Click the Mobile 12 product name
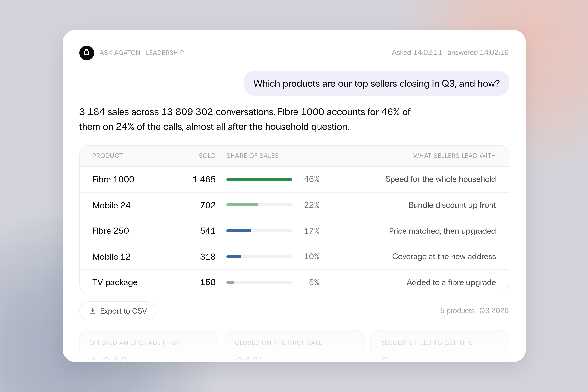This screenshot has width=588, height=392. pyautogui.click(x=111, y=257)
